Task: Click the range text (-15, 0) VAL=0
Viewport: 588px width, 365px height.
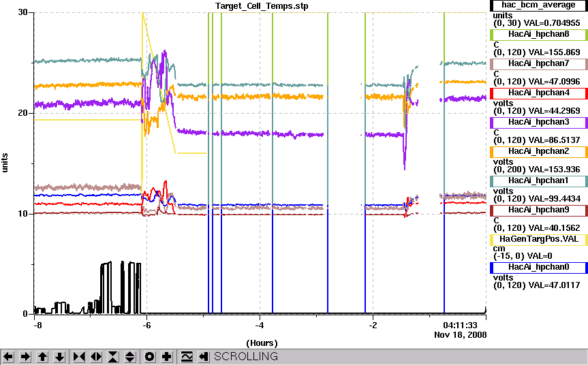Action: (523, 256)
